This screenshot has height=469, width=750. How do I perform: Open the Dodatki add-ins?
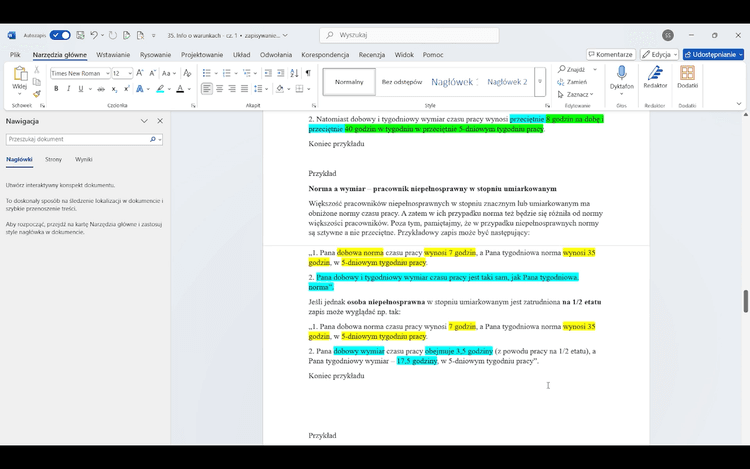click(688, 78)
